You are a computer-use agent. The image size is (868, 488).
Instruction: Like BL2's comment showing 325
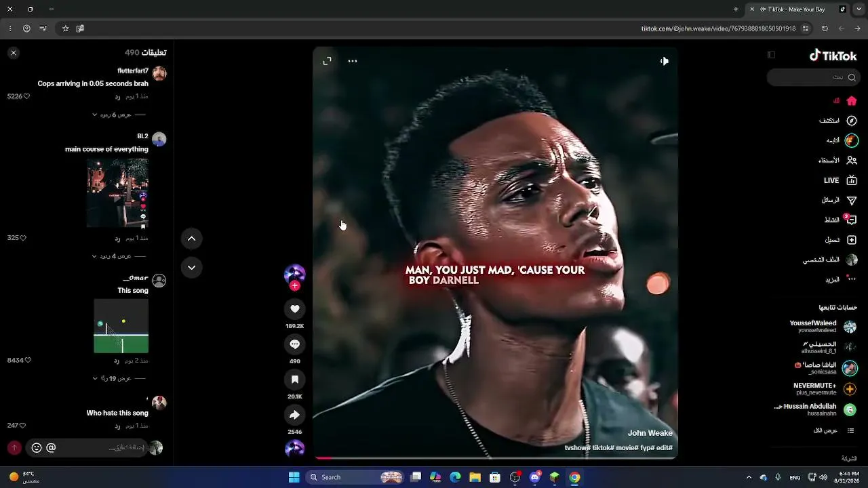pos(23,238)
